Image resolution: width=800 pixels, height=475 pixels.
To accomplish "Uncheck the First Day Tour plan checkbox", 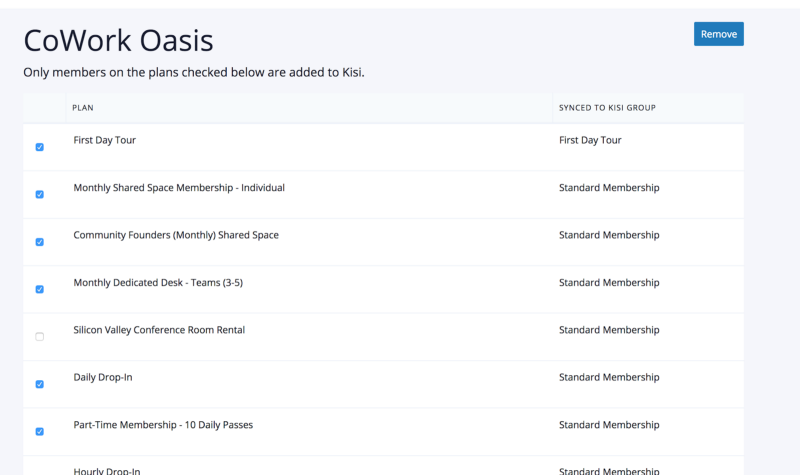I will [x=39, y=147].
